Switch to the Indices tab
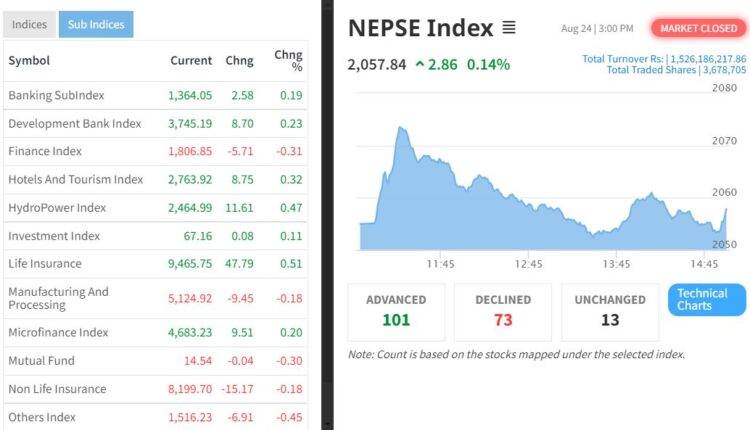 pyautogui.click(x=29, y=24)
